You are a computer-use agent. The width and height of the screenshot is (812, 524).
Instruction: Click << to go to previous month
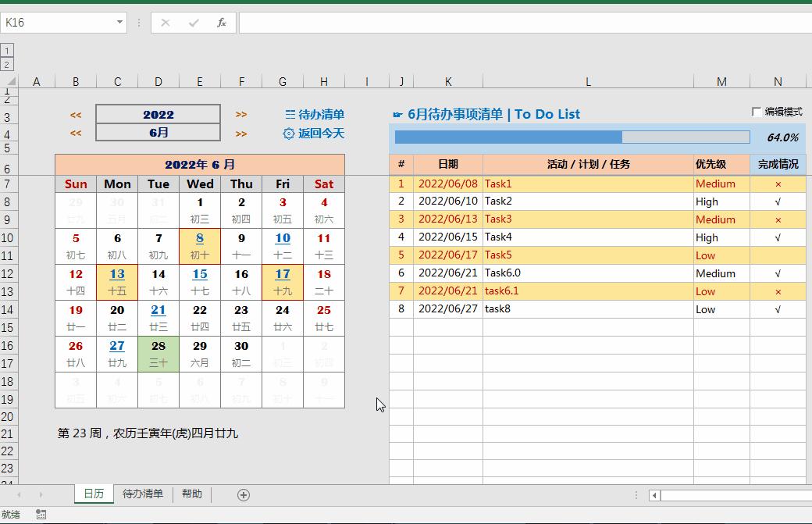(x=75, y=133)
